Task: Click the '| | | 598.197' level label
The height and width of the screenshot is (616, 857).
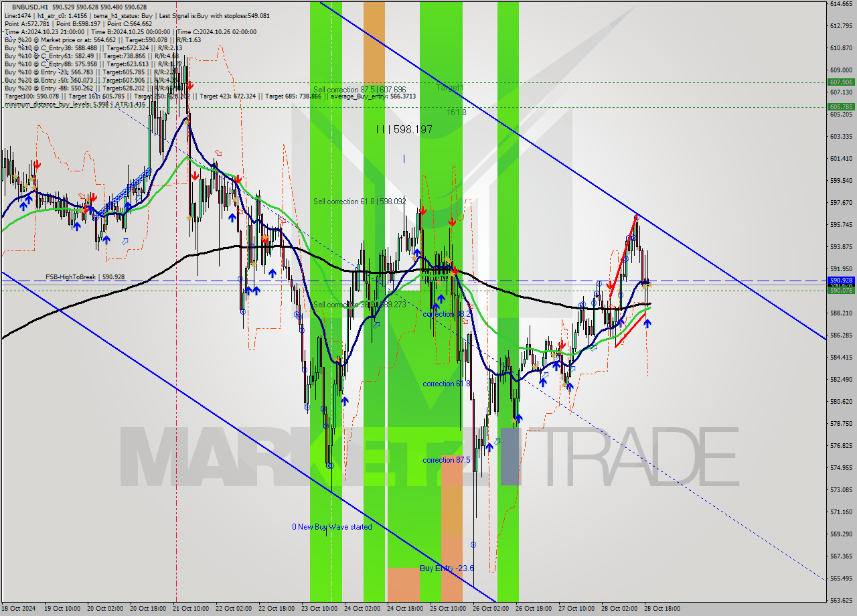Action: 404,129
